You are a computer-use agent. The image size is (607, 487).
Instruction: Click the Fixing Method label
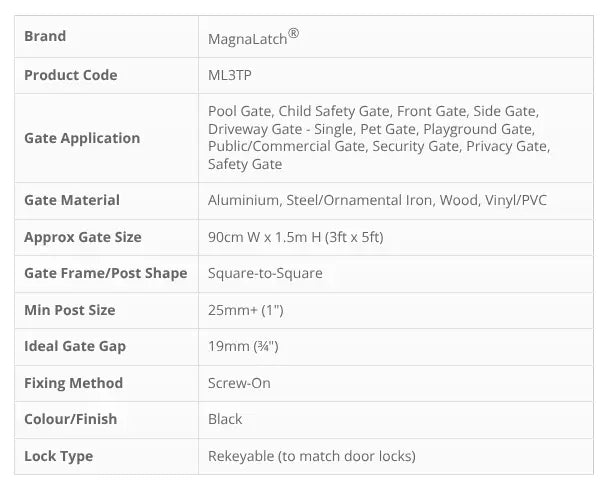[x=74, y=383]
